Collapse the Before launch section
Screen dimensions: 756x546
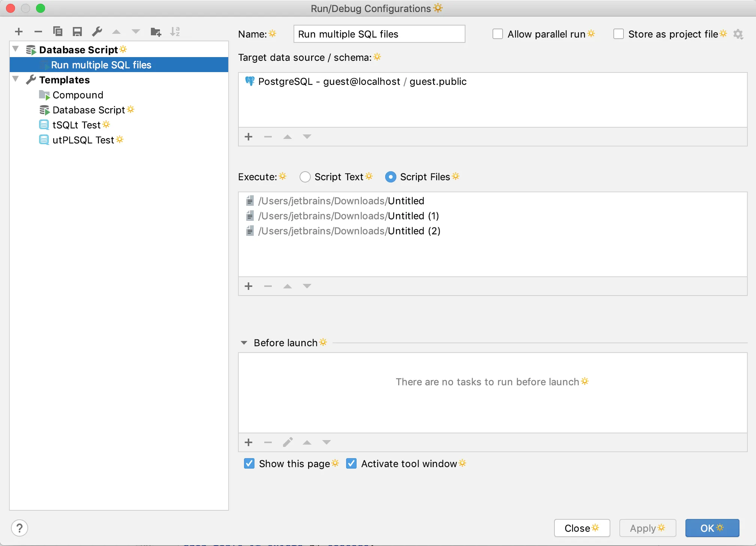coord(244,343)
